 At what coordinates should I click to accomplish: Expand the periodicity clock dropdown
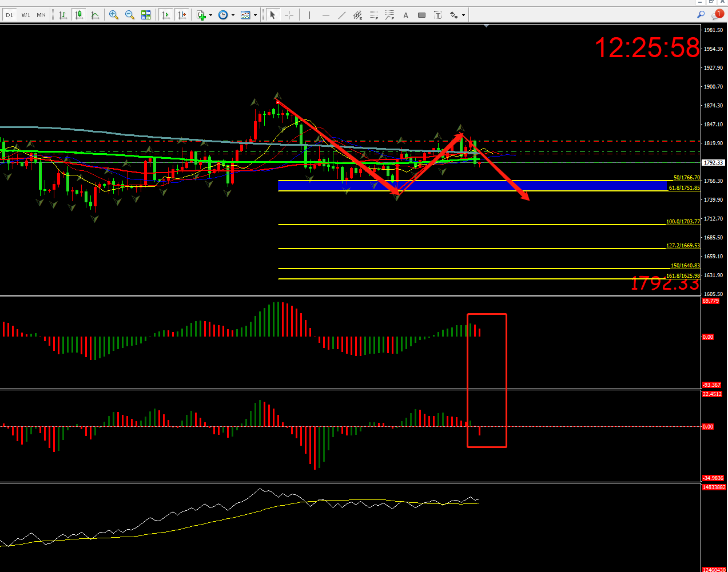[x=233, y=15]
